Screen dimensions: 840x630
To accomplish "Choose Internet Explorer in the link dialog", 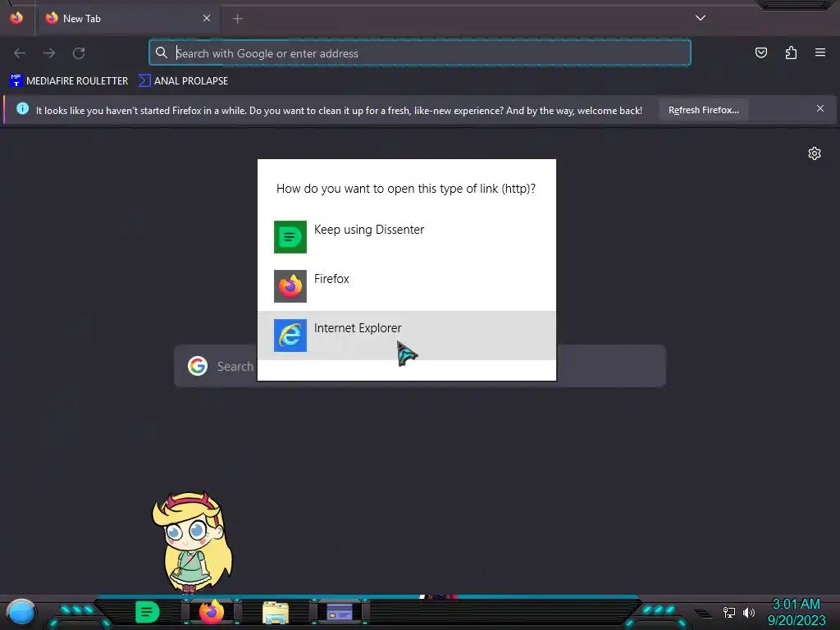I will click(x=407, y=336).
